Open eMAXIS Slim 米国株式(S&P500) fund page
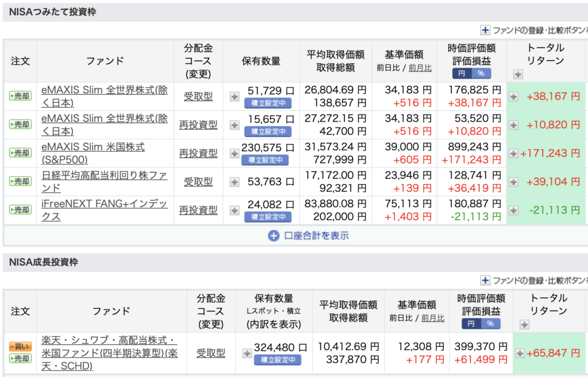 pos(93,153)
